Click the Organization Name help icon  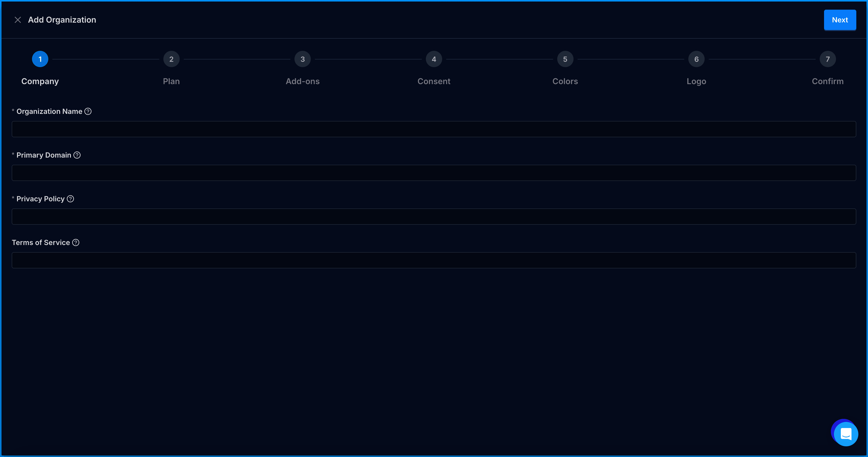pos(88,111)
